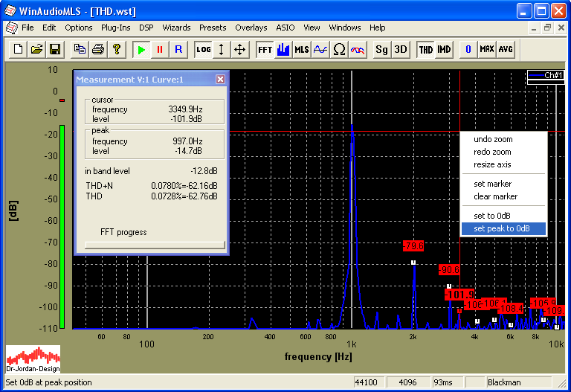571x392 pixels.
Task: Select the MLS measurement mode icon
Action: [301, 50]
